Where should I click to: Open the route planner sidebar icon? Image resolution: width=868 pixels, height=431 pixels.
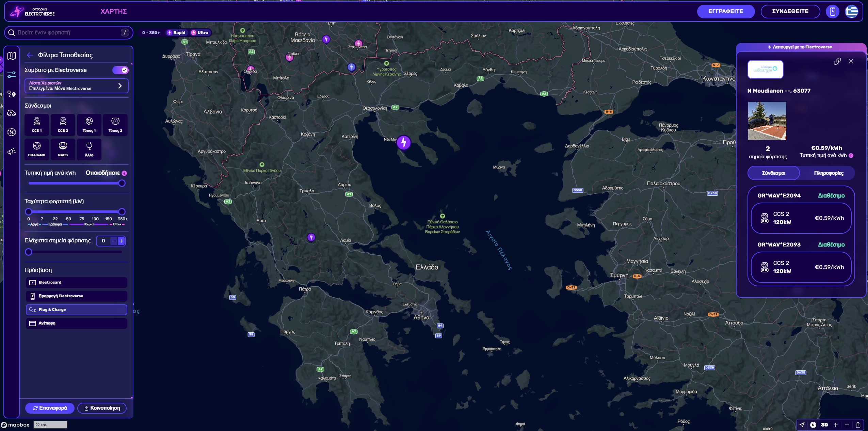coord(12,94)
